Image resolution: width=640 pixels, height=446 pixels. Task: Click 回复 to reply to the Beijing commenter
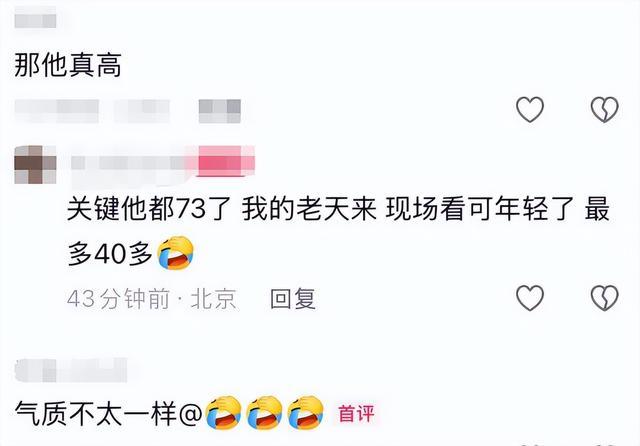[x=293, y=299]
